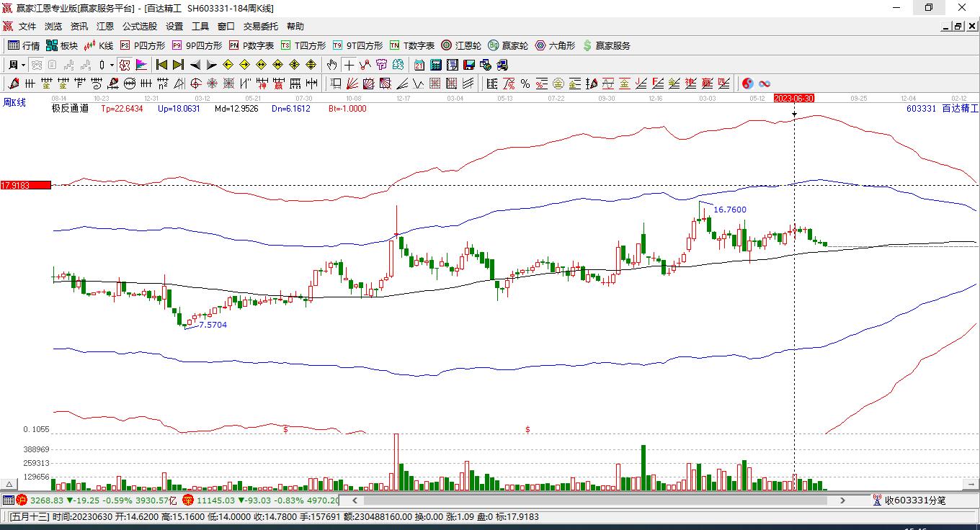
Task: Step back with the black left arrow
Action: coord(195,65)
